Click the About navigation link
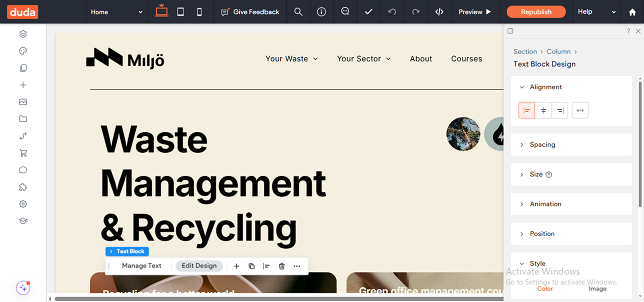644x302 pixels. 421,59
